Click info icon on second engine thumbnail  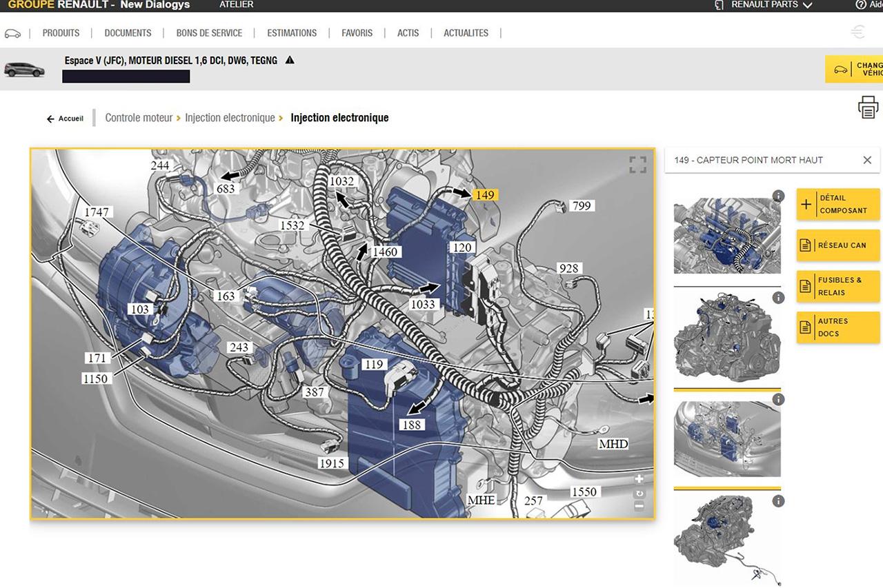(x=778, y=298)
